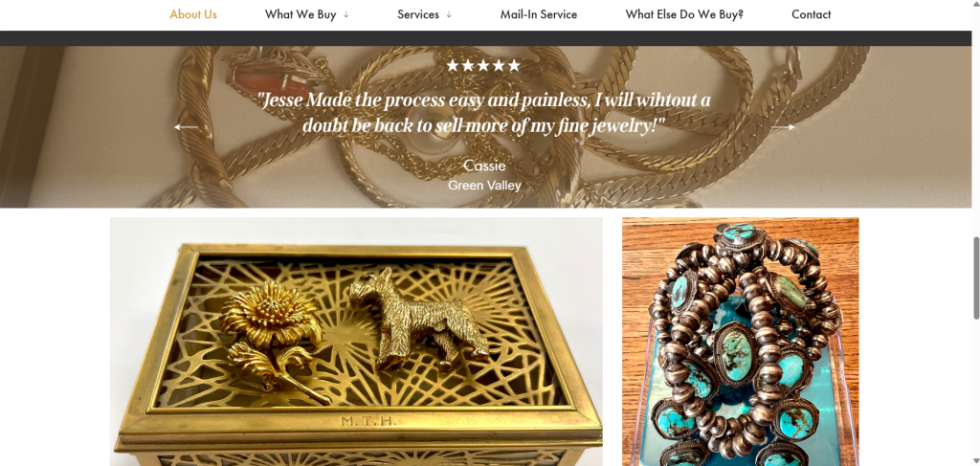Click the gold jewelry box photo
Image resolution: width=980 pixels, height=466 pixels.
[356, 342]
